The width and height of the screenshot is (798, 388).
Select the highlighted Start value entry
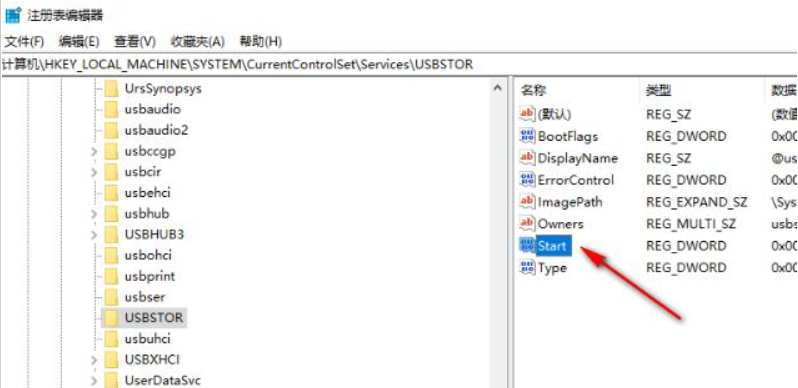(552, 246)
